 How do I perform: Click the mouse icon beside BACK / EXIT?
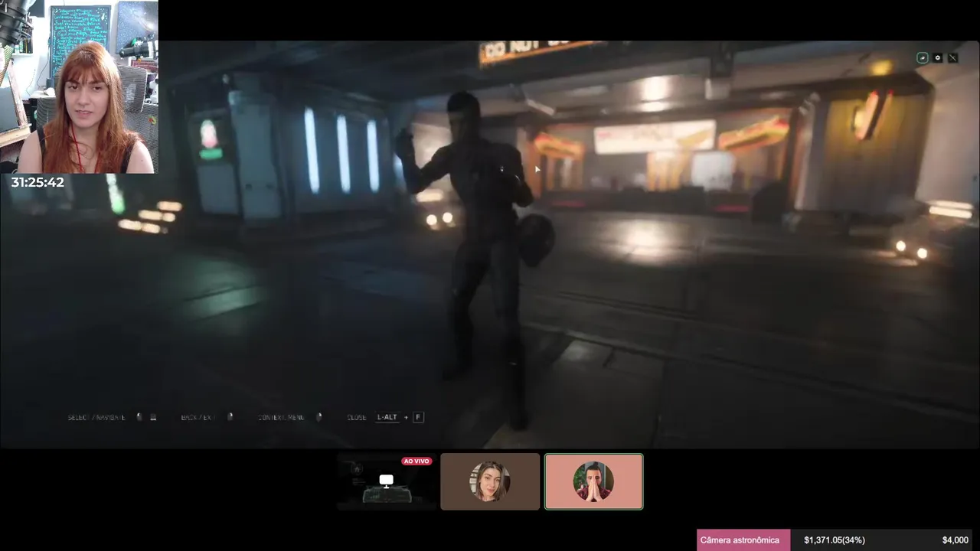click(x=230, y=417)
